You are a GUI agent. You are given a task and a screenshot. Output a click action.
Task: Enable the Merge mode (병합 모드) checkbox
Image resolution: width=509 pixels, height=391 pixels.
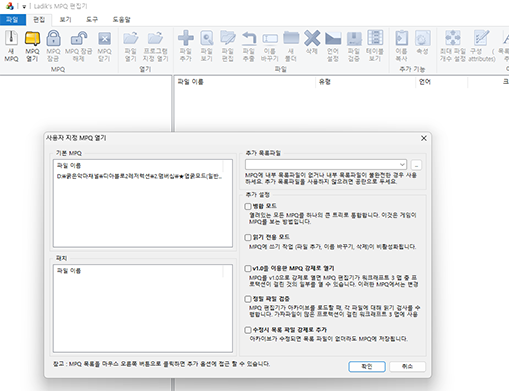[x=248, y=206]
